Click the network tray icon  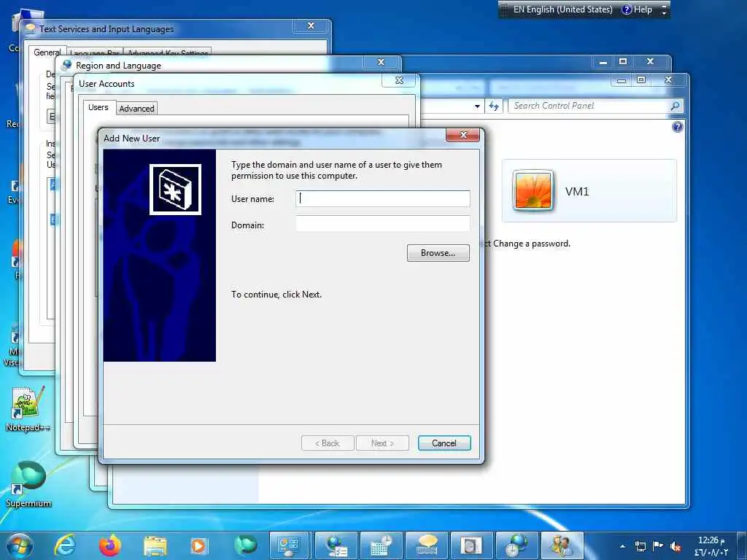[640, 546]
